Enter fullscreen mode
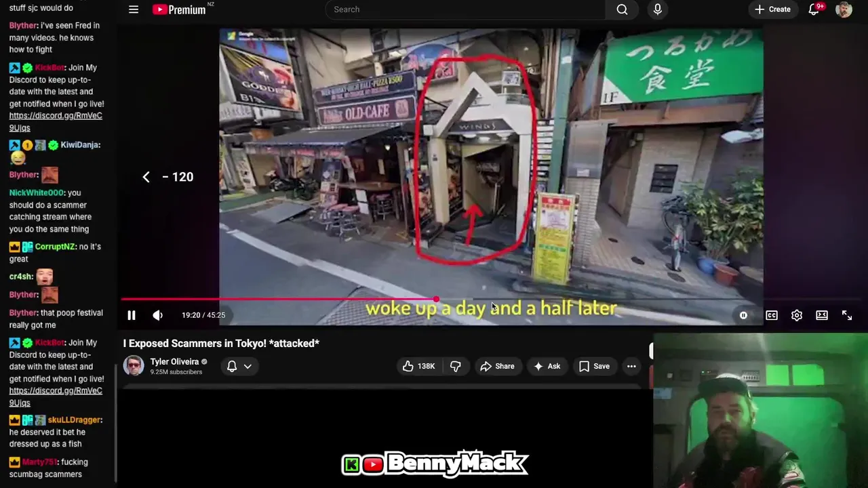Screen dimensions: 868x488 pyautogui.click(x=847, y=315)
